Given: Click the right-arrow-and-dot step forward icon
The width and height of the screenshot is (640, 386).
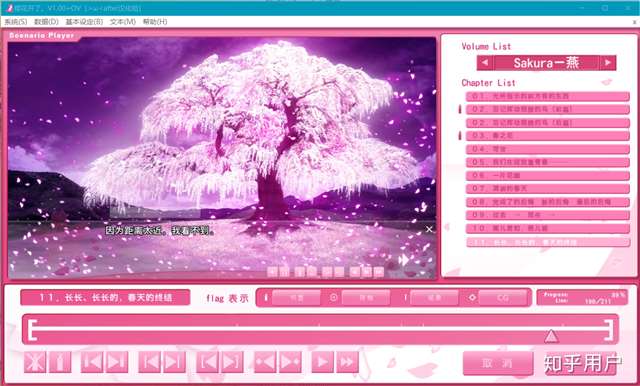Looking at the screenshot, I should coord(290,362).
